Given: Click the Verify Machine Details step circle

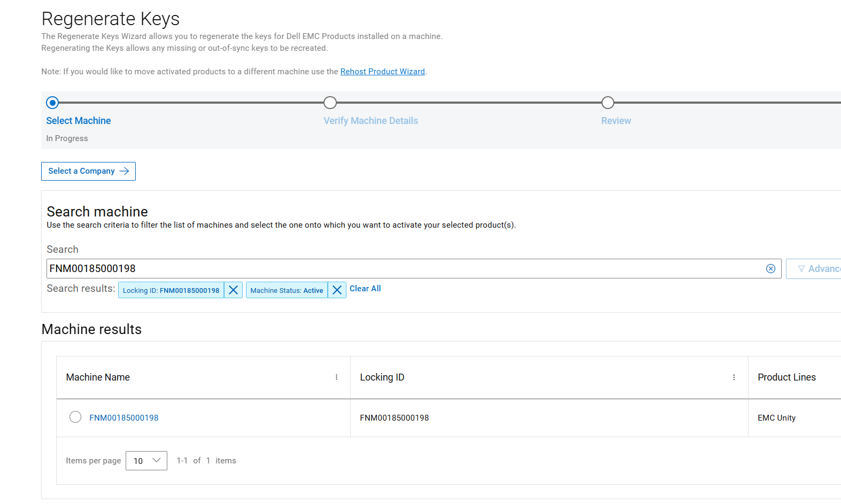Looking at the screenshot, I should coord(330,103).
